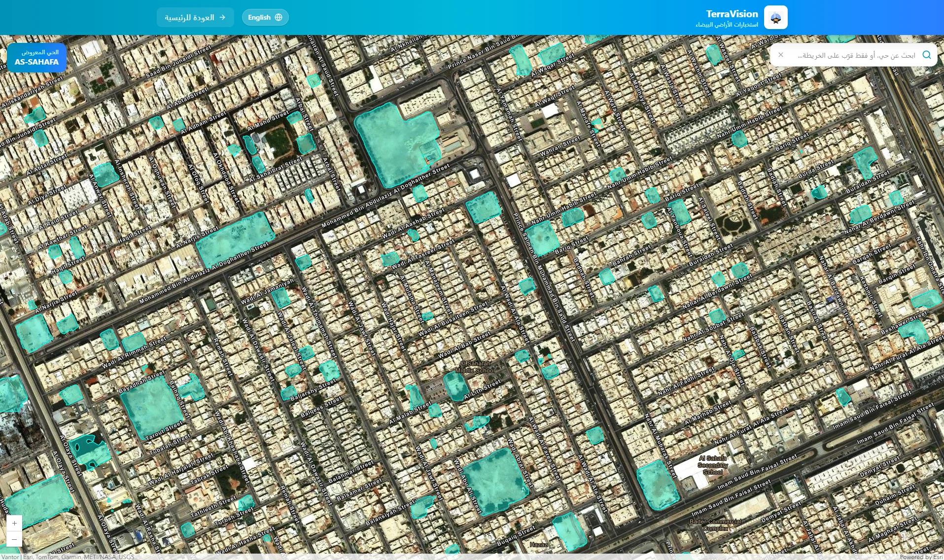Click the globe icon in language button
This screenshot has width=944, height=560.
click(x=279, y=17)
